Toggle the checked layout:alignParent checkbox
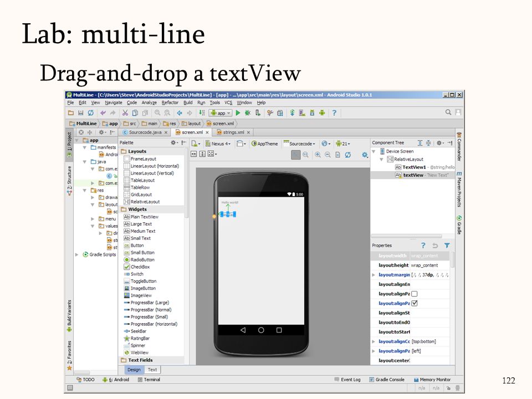The height and width of the screenshot is (399, 532). click(x=415, y=303)
